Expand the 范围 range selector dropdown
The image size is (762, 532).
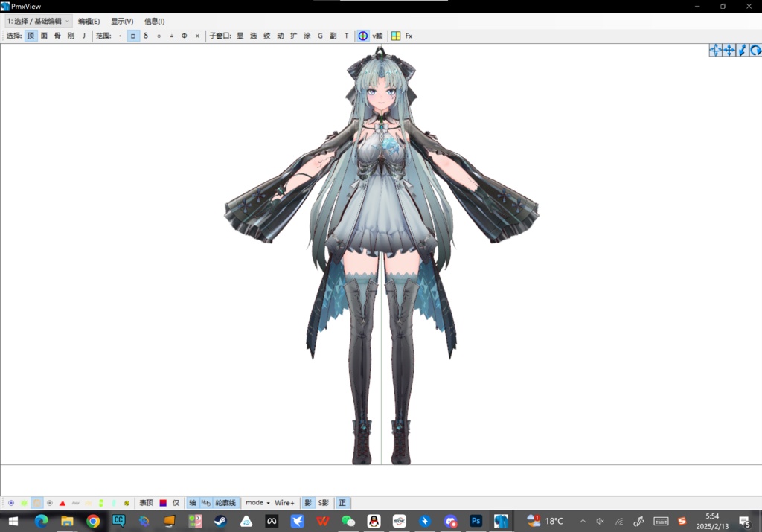click(x=119, y=35)
